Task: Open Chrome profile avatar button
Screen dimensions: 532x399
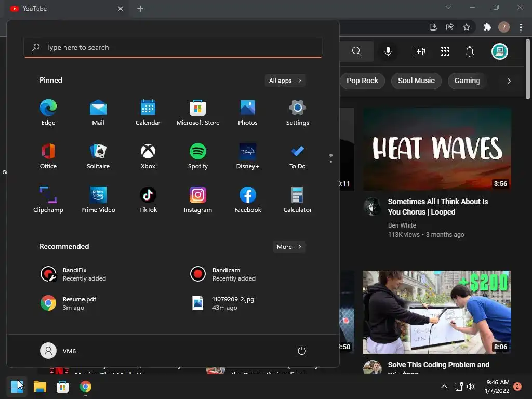Action: tap(504, 27)
